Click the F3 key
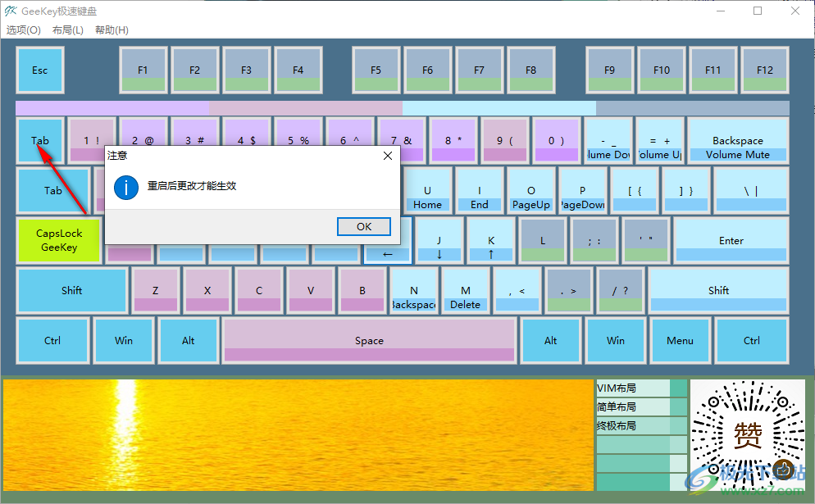This screenshot has width=815, height=504. (x=246, y=70)
